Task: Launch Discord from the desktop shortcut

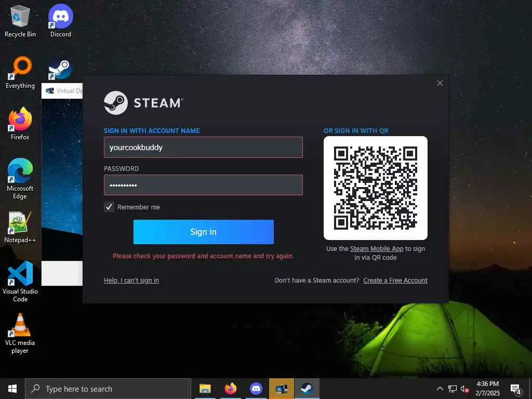Action: pyautogui.click(x=61, y=21)
